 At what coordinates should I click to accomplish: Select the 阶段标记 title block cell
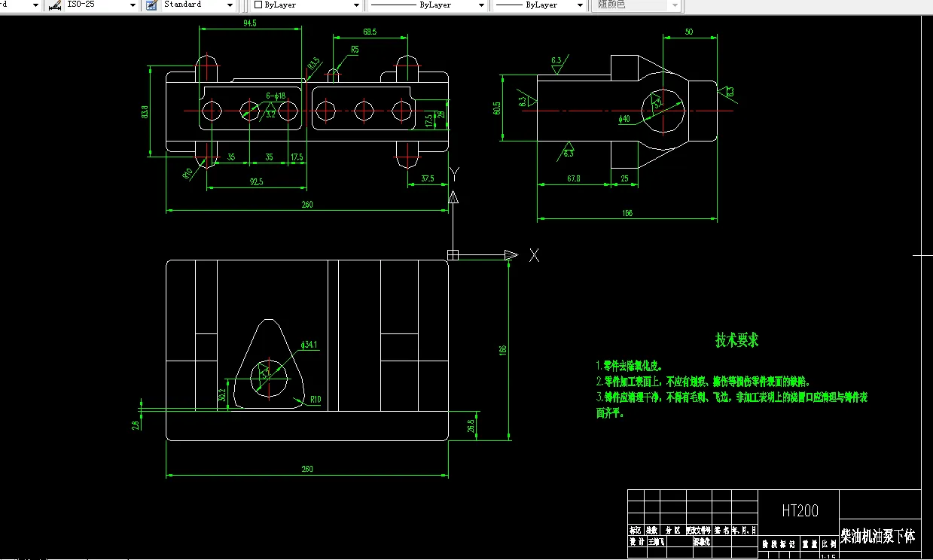click(x=779, y=543)
